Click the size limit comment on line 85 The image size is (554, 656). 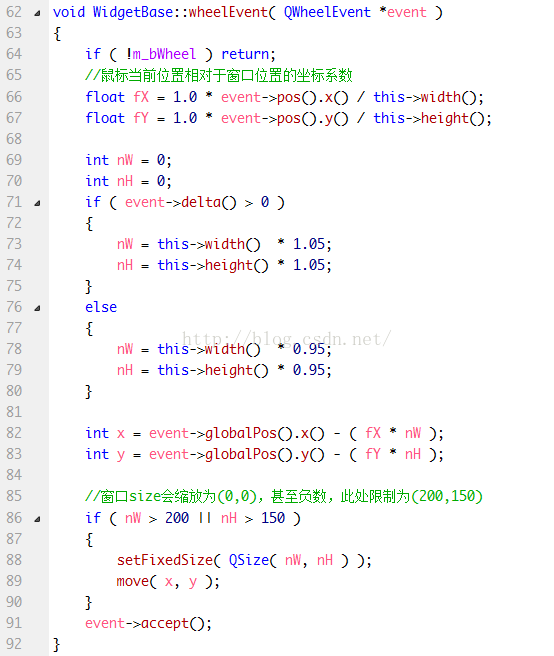pyautogui.click(x=284, y=496)
